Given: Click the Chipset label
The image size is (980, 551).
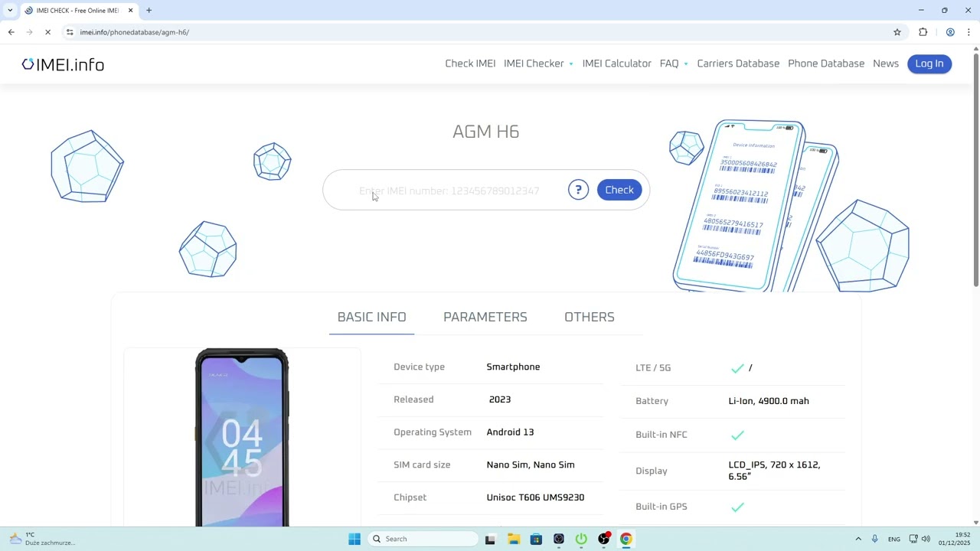Looking at the screenshot, I should (x=410, y=497).
